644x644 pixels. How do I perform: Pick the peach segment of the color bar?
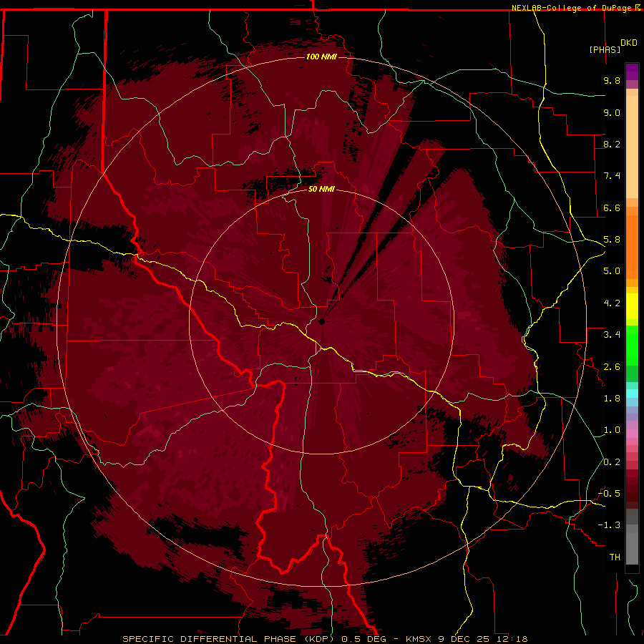point(632,146)
